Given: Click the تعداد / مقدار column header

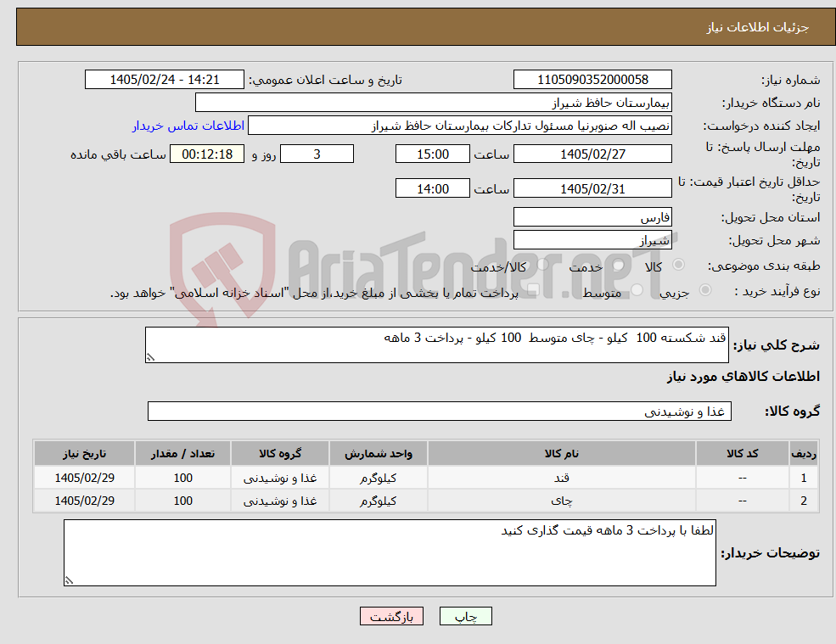Looking at the screenshot, I should 182,454.
